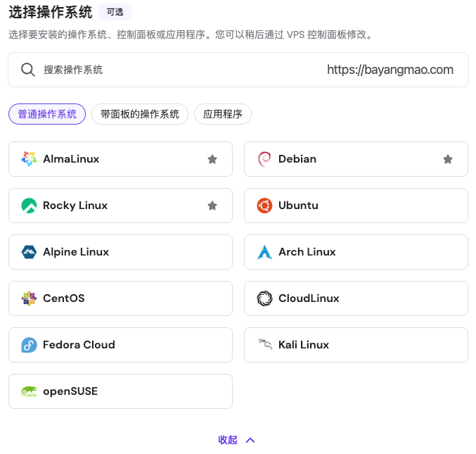Toggle the Rocky Linux favorite star
Screen dimensions: 476x454
(x=212, y=206)
